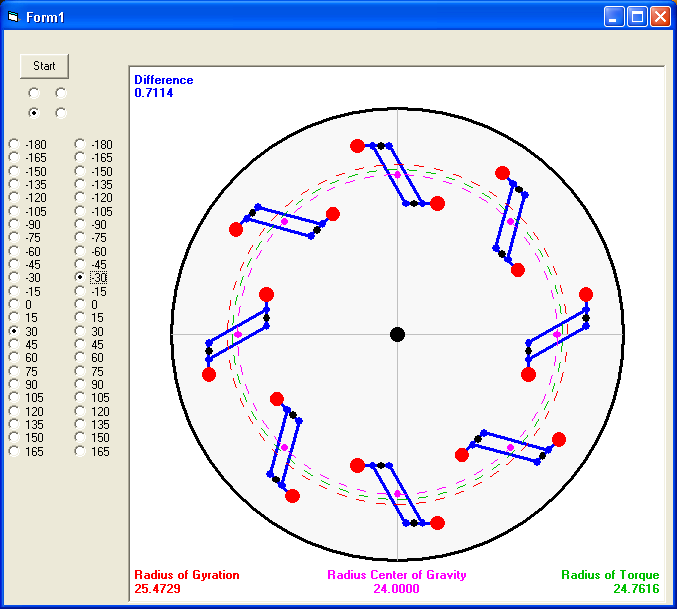This screenshot has height=609, width=677.
Task: Pick 105 in the left angle column
Action: click(x=26, y=398)
